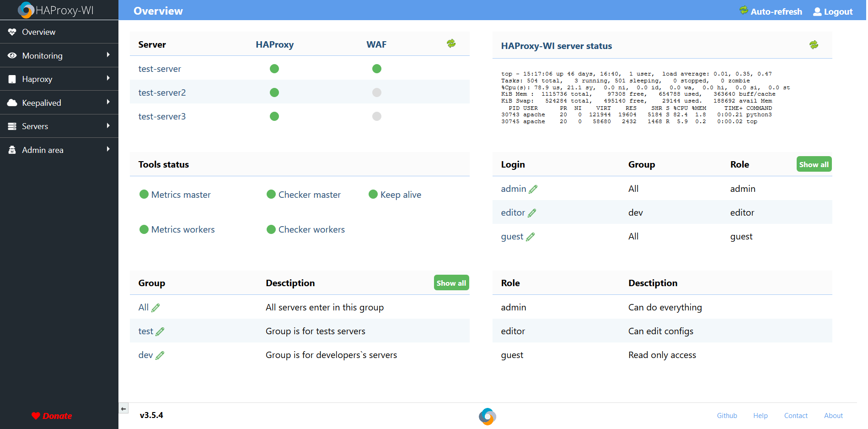Open the Monitoring menu item
This screenshot has height=429, width=868.
[x=59, y=55]
